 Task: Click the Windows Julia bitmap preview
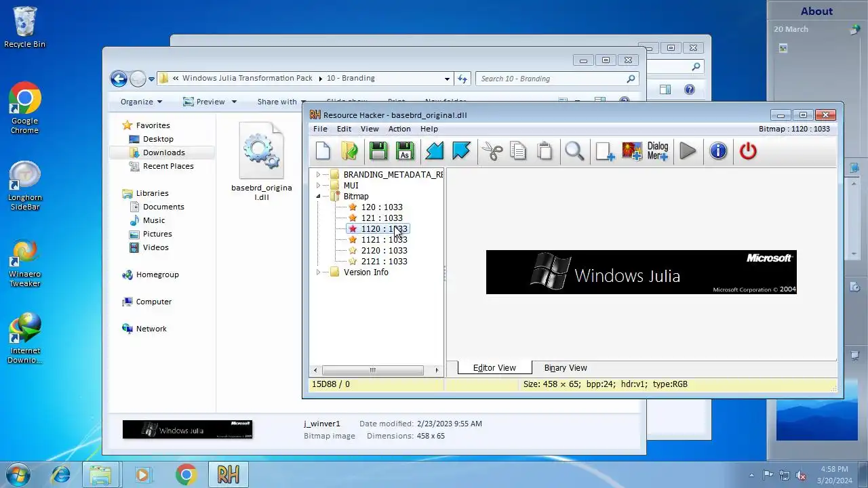(x=642, y=272)
